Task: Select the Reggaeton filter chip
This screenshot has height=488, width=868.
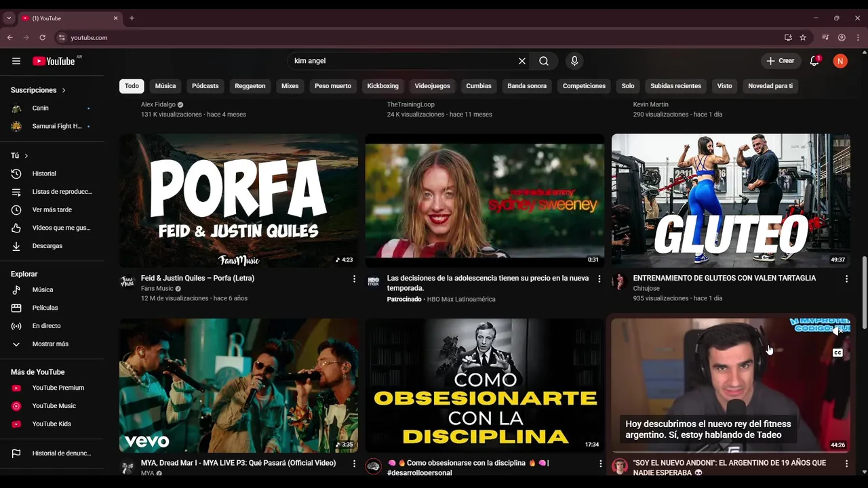Action: click(250, 86)
